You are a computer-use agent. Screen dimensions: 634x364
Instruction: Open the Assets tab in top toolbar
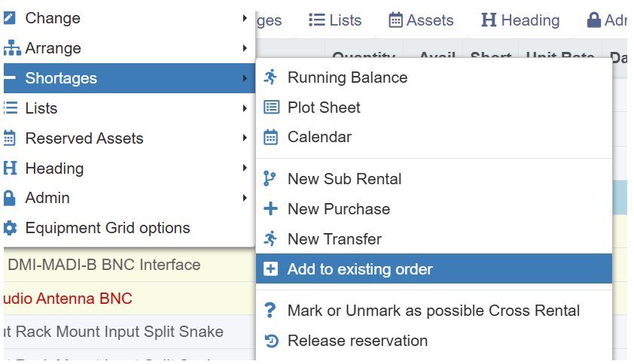click(x=421, y=20)
